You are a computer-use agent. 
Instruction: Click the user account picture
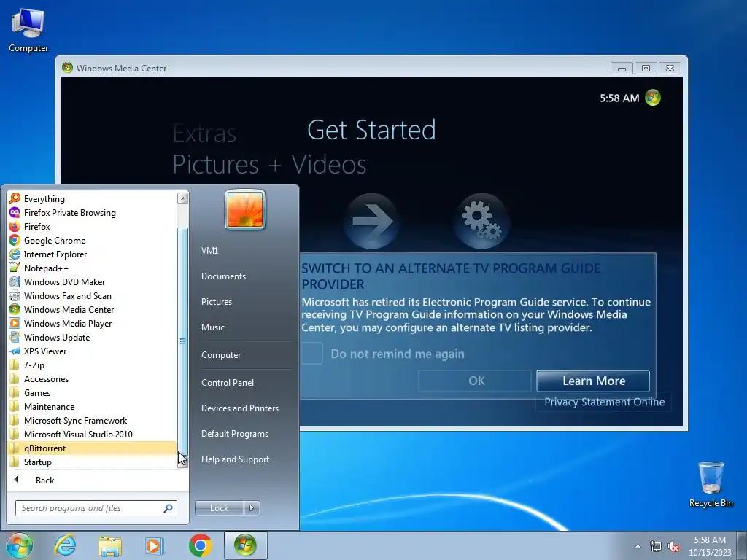[x=245, y=209]
